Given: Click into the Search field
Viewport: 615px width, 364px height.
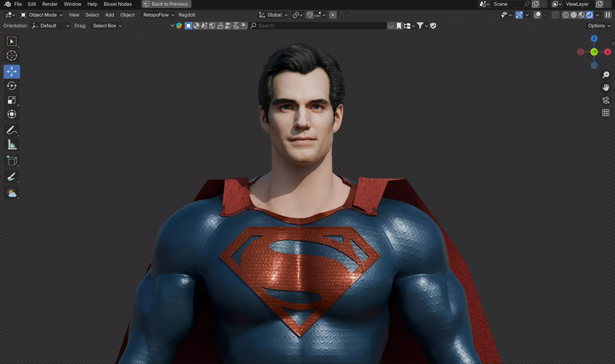Looking at the screenshot, I should pyautogui.click(x=318, y=26).
